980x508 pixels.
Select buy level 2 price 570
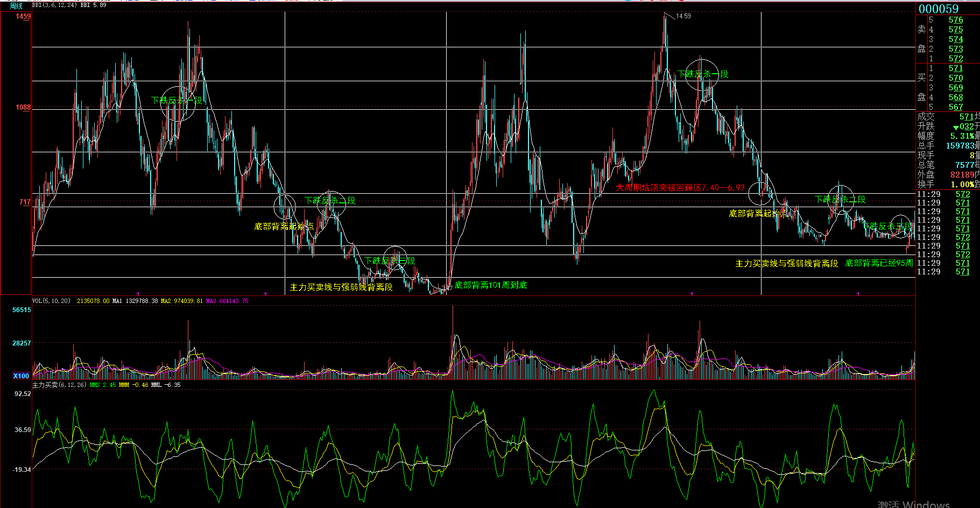pyautogui.click(x=956, y=78)
